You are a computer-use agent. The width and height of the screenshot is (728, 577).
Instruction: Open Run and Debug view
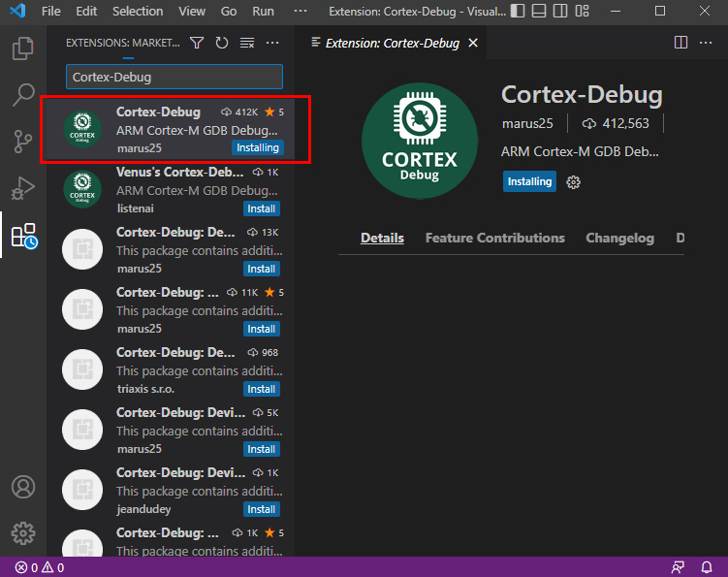pos(23,188)
